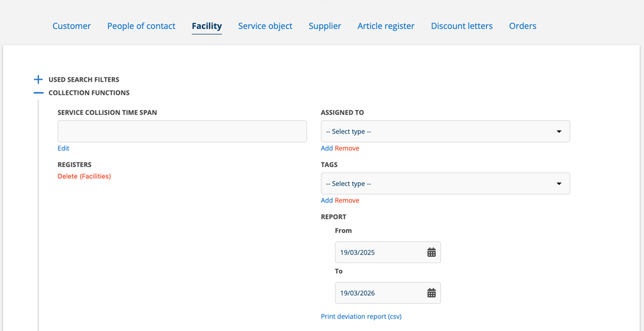
Task: Click the Delete (Facilities) link
Action: [84, 176]
